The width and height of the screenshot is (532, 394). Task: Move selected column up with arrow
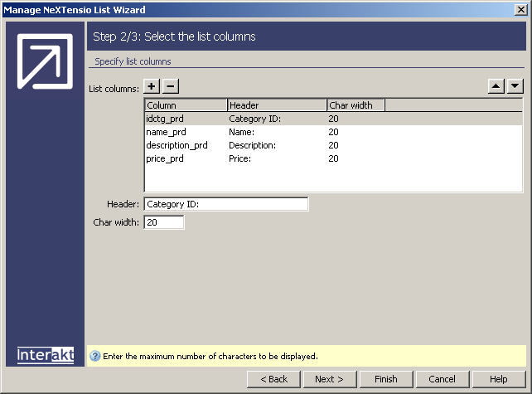[x=497, y=86]
